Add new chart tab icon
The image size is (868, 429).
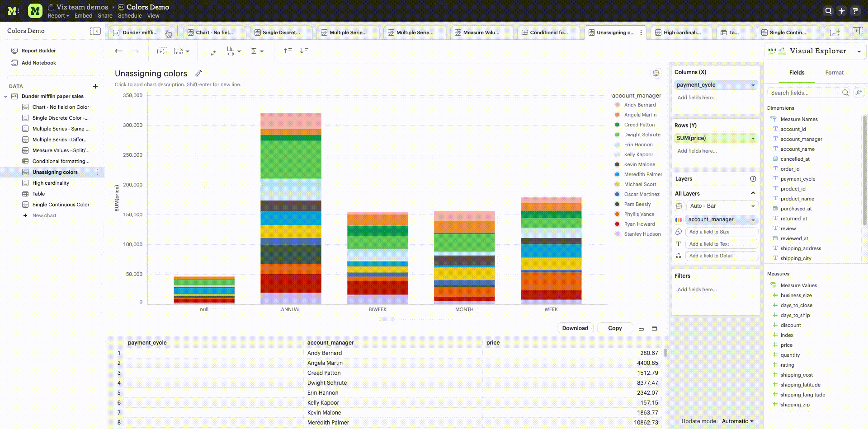point(835,33)
